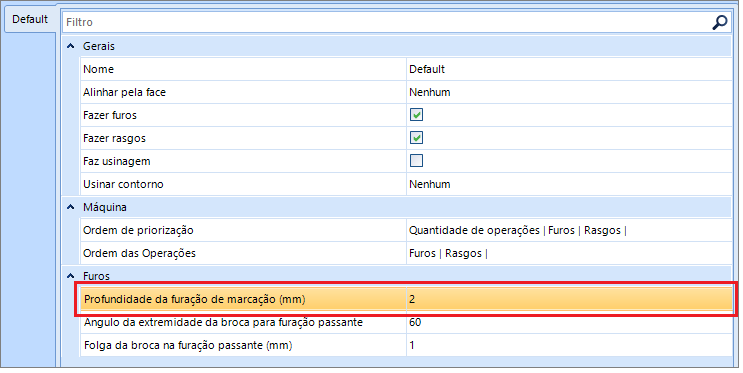Image resolution: width=743 pixels, height=373 pixels.
Task: Select the Ordem das Operações value
Action: pyautogui.click(x=569, y=253)
